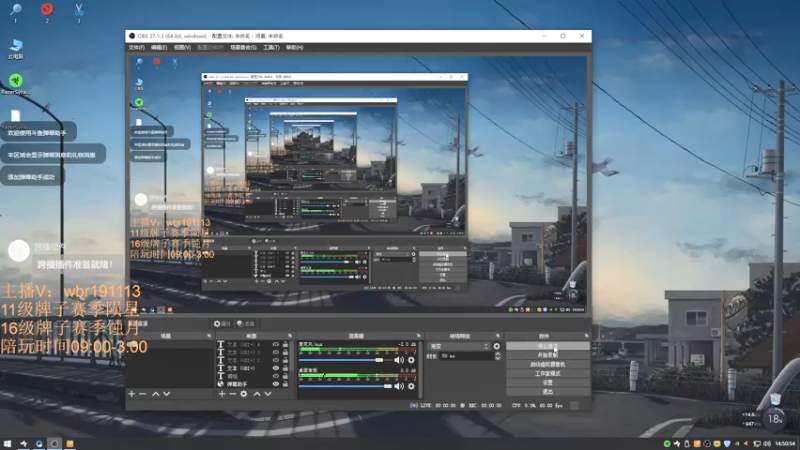Image resolution: width=800 pixels, height=450 pixels.
Task: Open the Windows Start menu
Action: coord(7,444)
